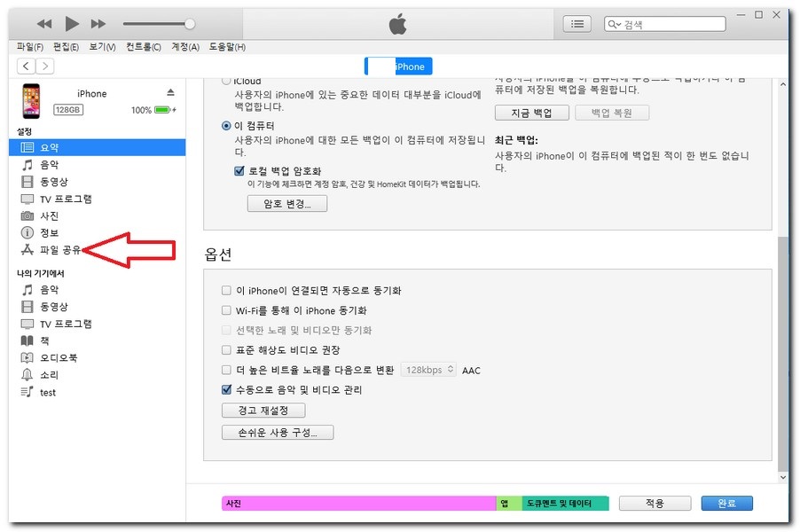Uncheck 수동으로 음악 및 비디오 관리
Image resolution: width=800 pixels, height=532 pixels.
tap(226, 389)
